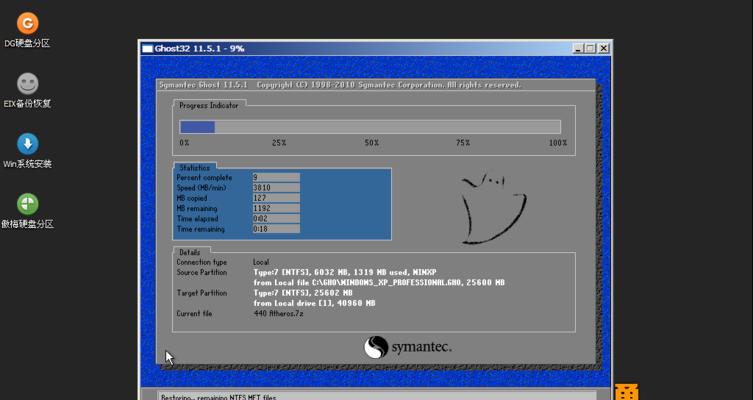Viewport: 753px width, 400px height.
Task: Click the Time remaining label
Action: click(200, 229)
